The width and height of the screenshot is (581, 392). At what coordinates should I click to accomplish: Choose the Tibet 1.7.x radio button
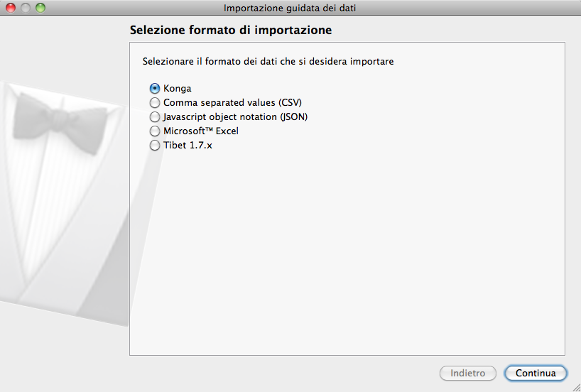[155, 146]
